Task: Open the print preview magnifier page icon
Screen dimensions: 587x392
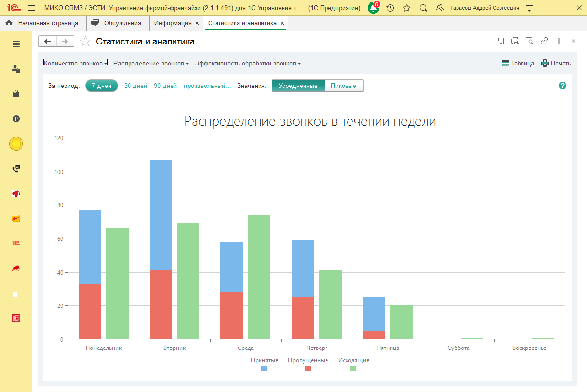Action: click(x=529, y=41)
